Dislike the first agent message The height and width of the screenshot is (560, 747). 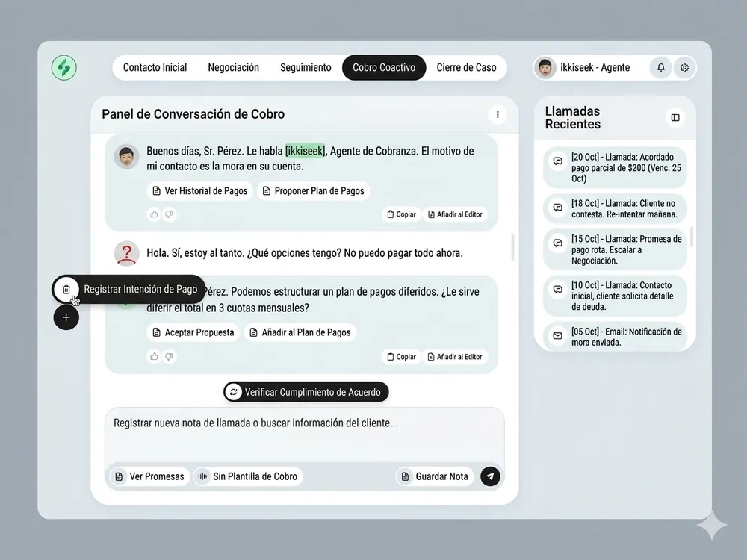169,214
